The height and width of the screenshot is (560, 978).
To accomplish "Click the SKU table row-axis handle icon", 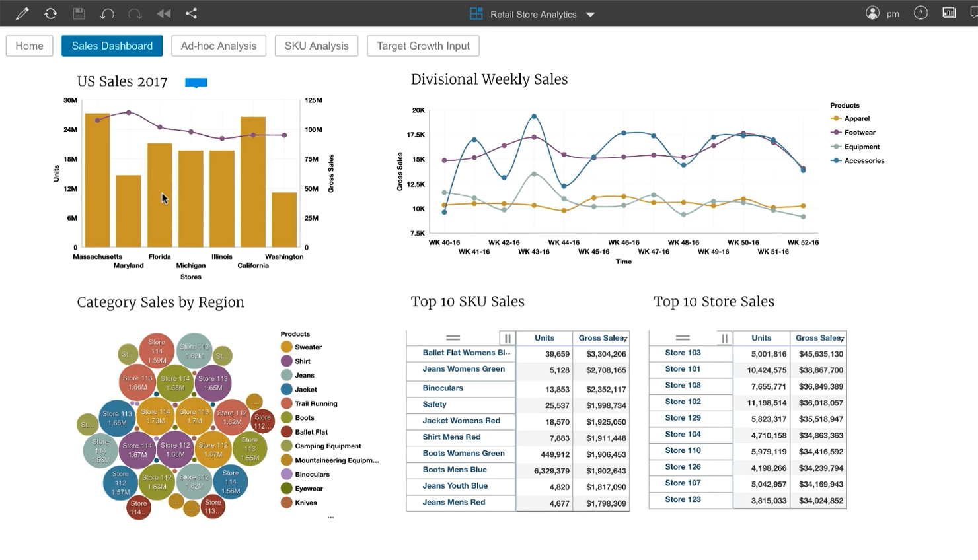I will (453, 338).
